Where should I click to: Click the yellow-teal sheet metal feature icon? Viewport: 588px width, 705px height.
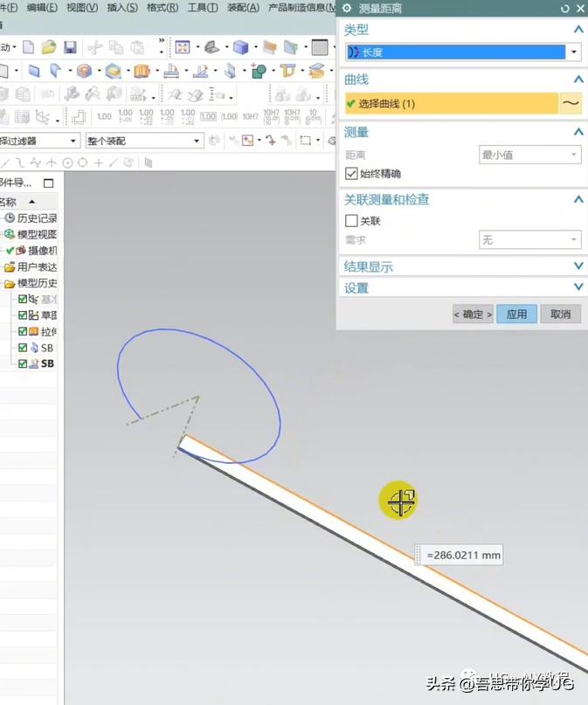(x=113, y=71)
